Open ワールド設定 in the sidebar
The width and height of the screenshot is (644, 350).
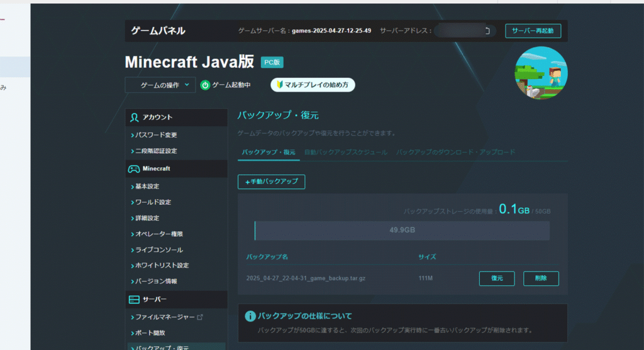click(x=153, y=202)
